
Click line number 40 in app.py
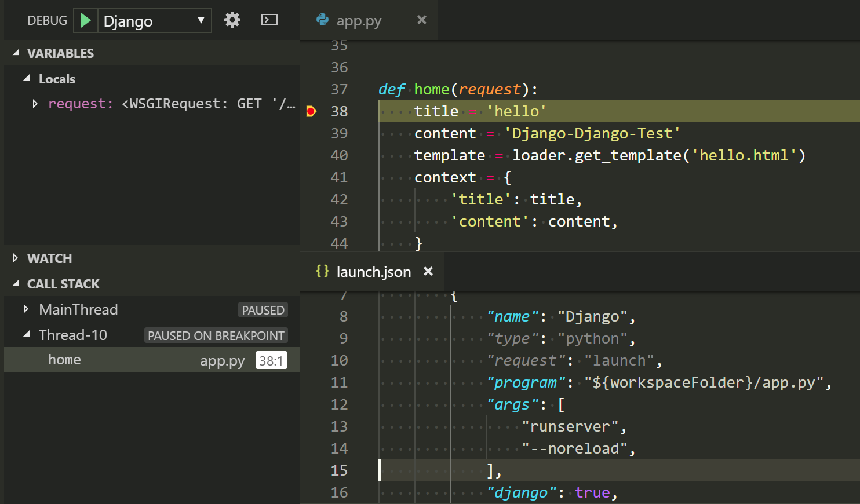tap(340, 155)
